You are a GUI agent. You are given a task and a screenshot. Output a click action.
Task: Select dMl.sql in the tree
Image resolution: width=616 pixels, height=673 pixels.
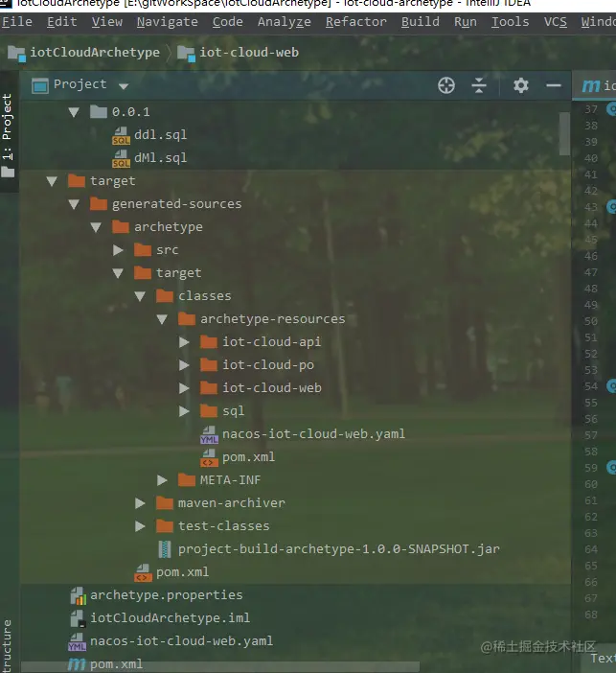coord(160,158)
